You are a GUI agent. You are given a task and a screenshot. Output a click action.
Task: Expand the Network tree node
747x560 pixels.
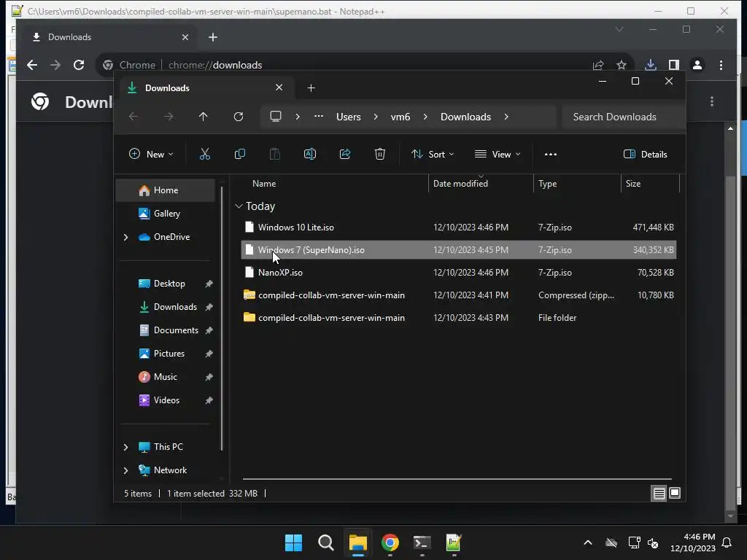(125, 470)
